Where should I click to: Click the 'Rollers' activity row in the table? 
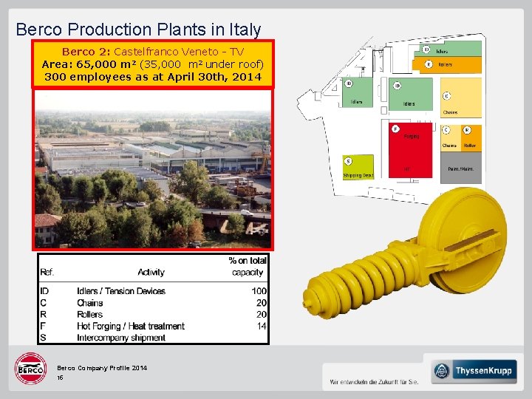[154, 314]
